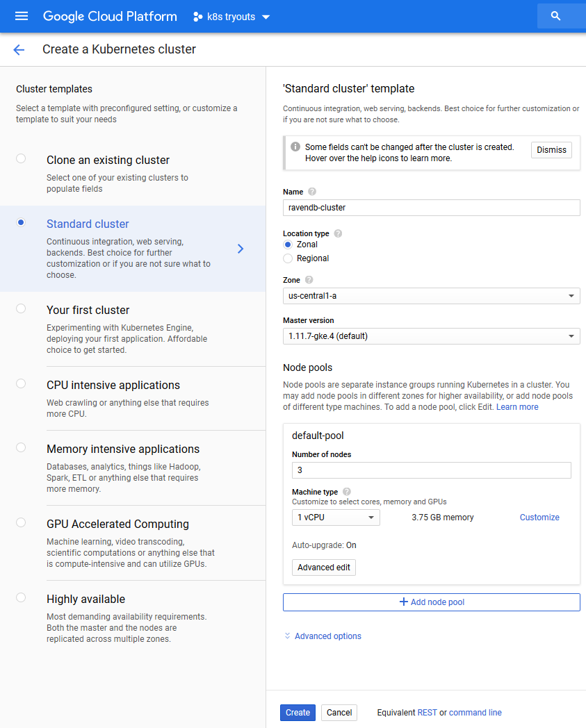586x728 pixels.
Task: Click the k8s tryouts project icon
Action: (x=197, y=17)
